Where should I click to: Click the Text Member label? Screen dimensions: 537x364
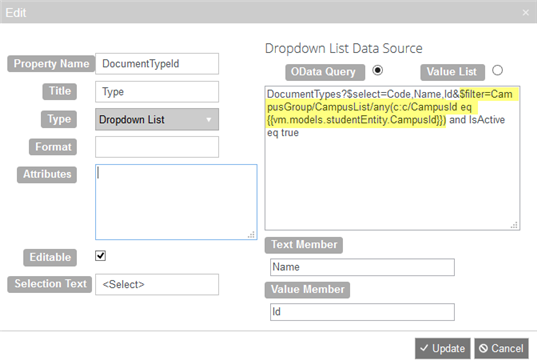304,245
